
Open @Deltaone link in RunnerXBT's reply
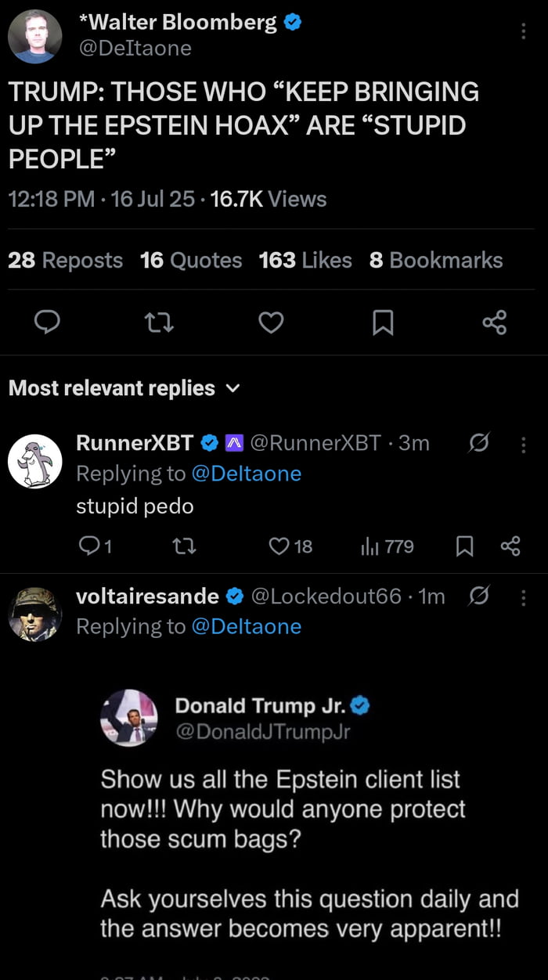[x=246, y=474]
